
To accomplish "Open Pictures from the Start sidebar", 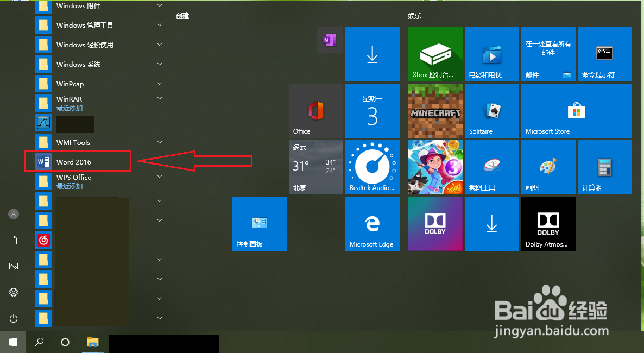I will click(14, 266).
